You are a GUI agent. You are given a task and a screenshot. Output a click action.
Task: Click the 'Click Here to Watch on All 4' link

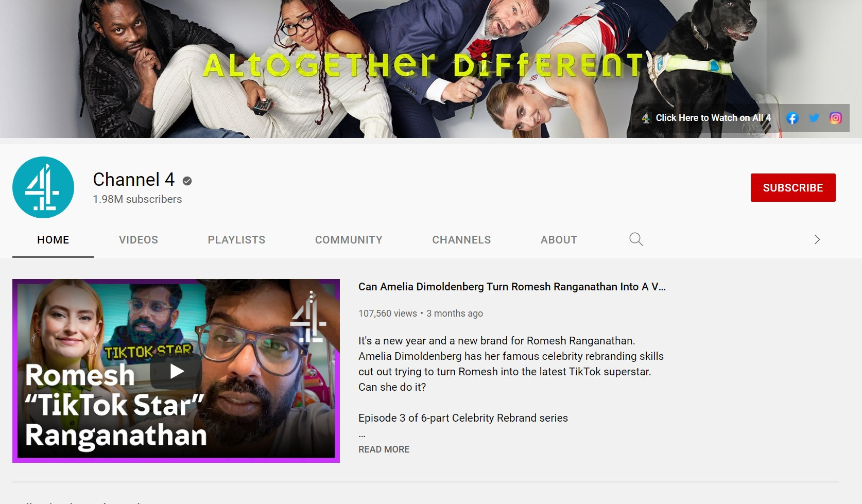pyautogui.click(x=713, y=118)
